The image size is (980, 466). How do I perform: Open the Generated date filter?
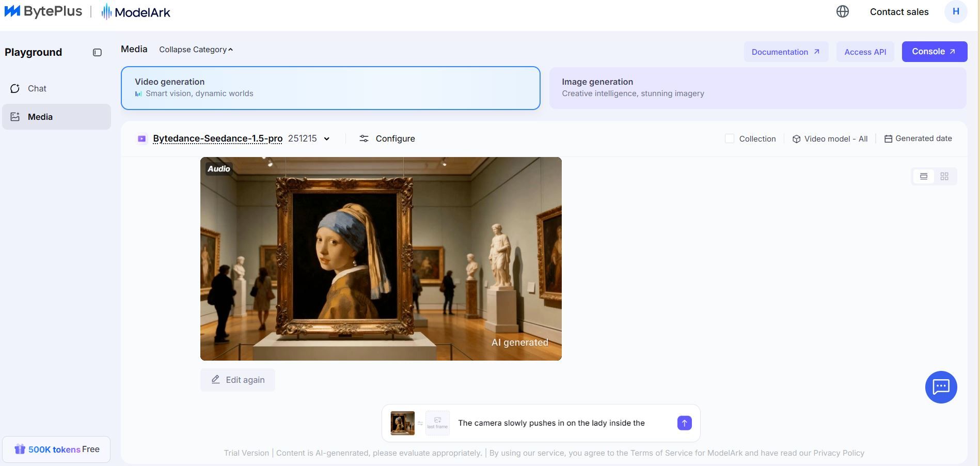click(x=918, y=138)
